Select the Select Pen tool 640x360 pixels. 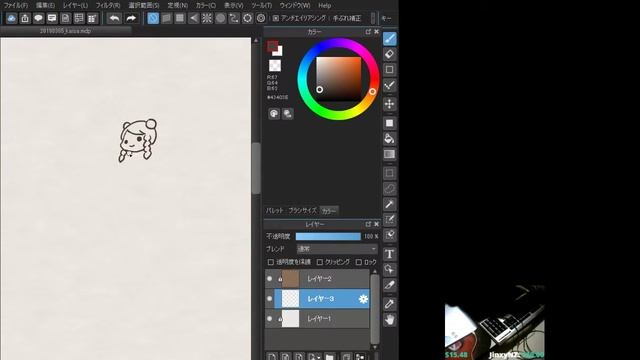(x=390, y=220)
